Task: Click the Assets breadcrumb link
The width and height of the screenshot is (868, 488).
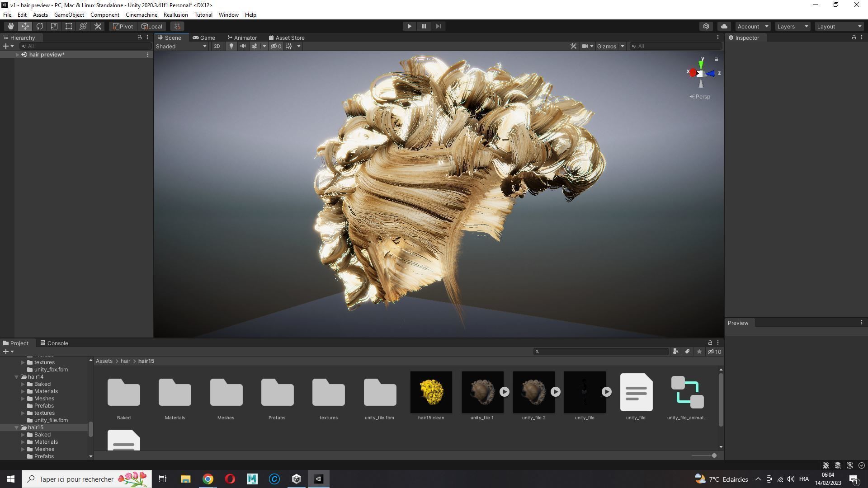Action: point(104,361)
